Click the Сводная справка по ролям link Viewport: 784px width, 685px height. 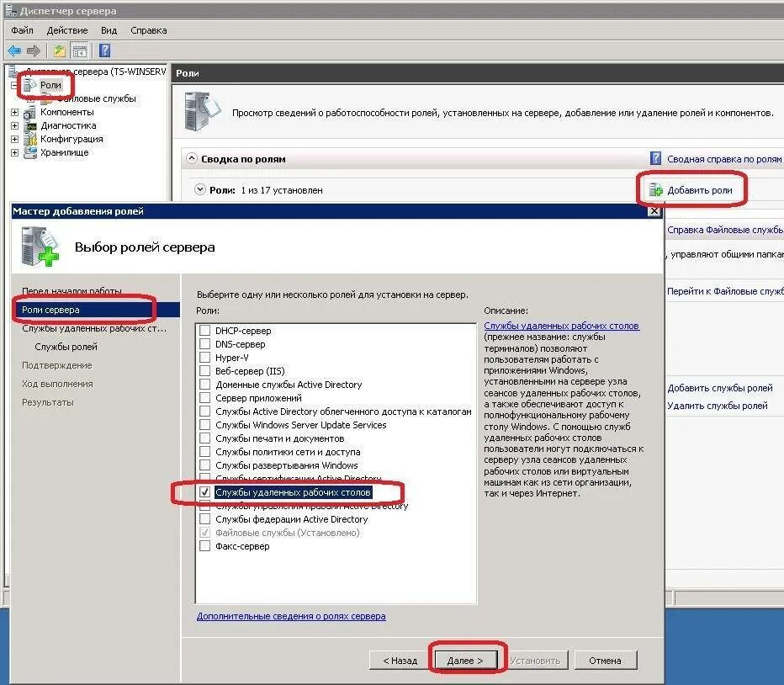coord(724,158)
